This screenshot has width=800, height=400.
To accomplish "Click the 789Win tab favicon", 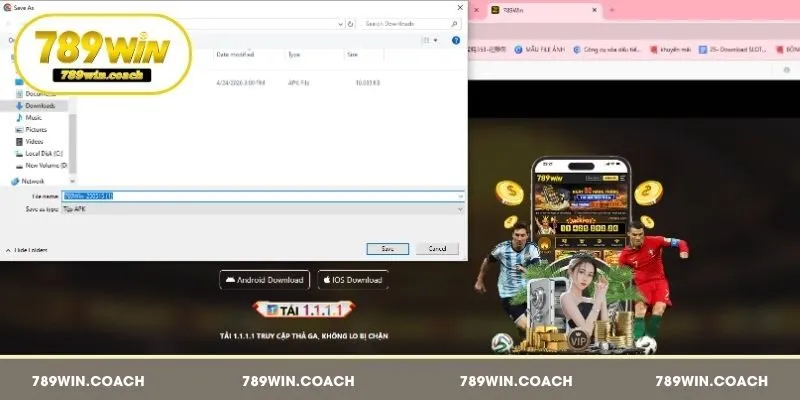I will pos(495,10).
